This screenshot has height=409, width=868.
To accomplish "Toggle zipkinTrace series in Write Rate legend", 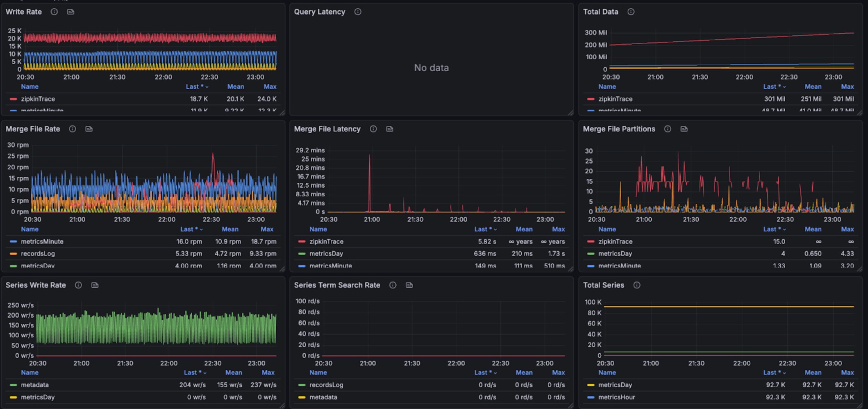I will (38, 99).
